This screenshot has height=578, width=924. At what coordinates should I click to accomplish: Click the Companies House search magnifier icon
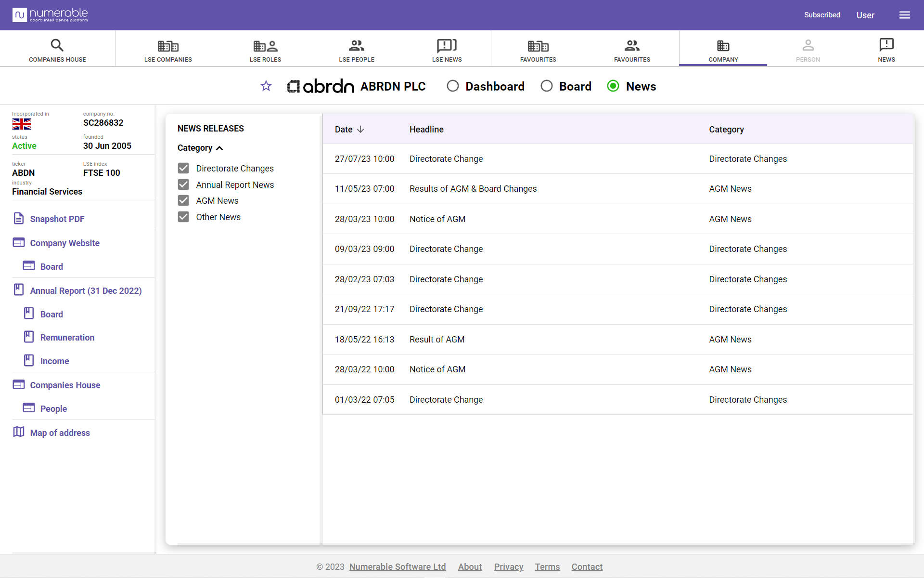pos(57,45)
